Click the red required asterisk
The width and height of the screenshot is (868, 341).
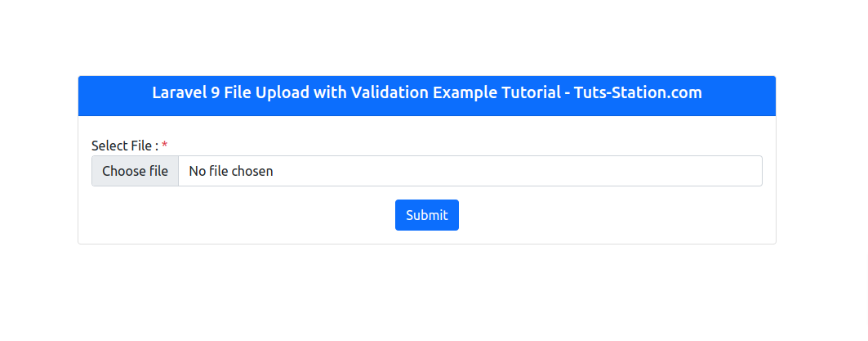point(164,146)
